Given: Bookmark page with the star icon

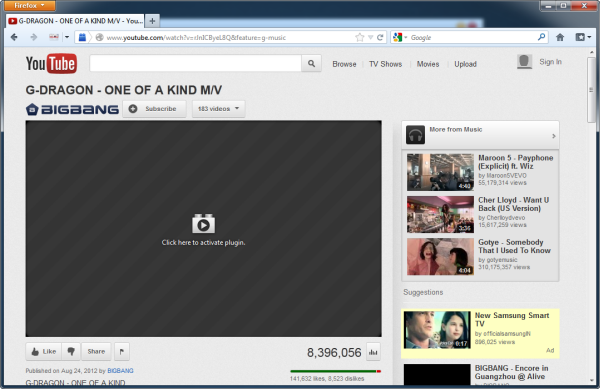Looking at the screenshot, I should 359,37.
